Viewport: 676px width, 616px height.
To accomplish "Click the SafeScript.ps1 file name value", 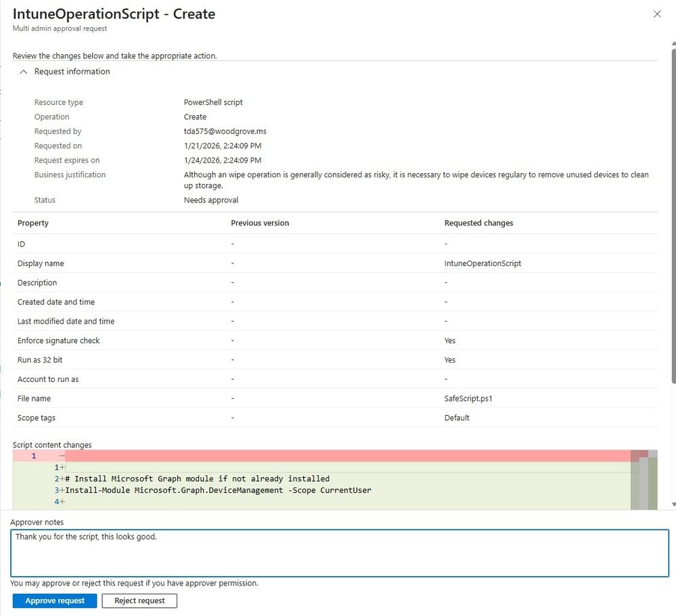I will [468, 399].
